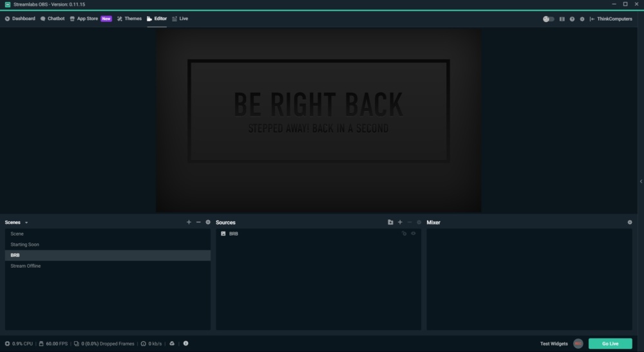644x352 pixels.
Task: Click the Dropped Frames status
Action: tap(104, 344)
